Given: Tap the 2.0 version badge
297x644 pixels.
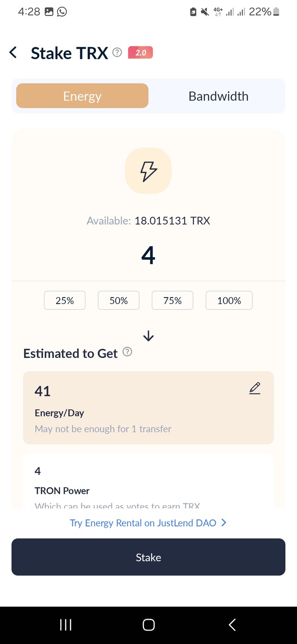Looking at the screenshot, I should coord(140,52).
